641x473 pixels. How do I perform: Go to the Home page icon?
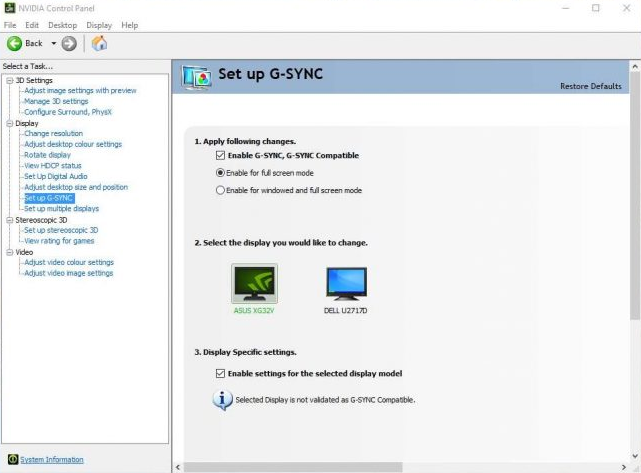[x=99, y=43]
